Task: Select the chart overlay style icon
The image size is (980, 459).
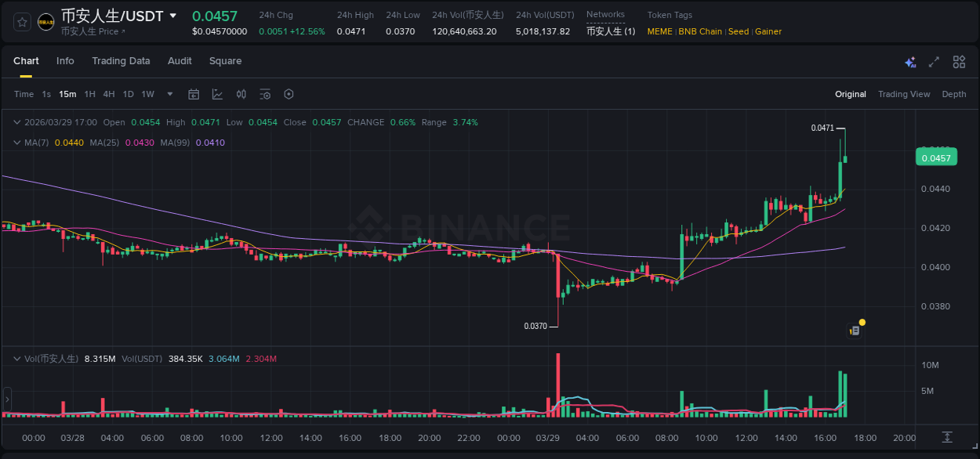Action: point(217,94)
